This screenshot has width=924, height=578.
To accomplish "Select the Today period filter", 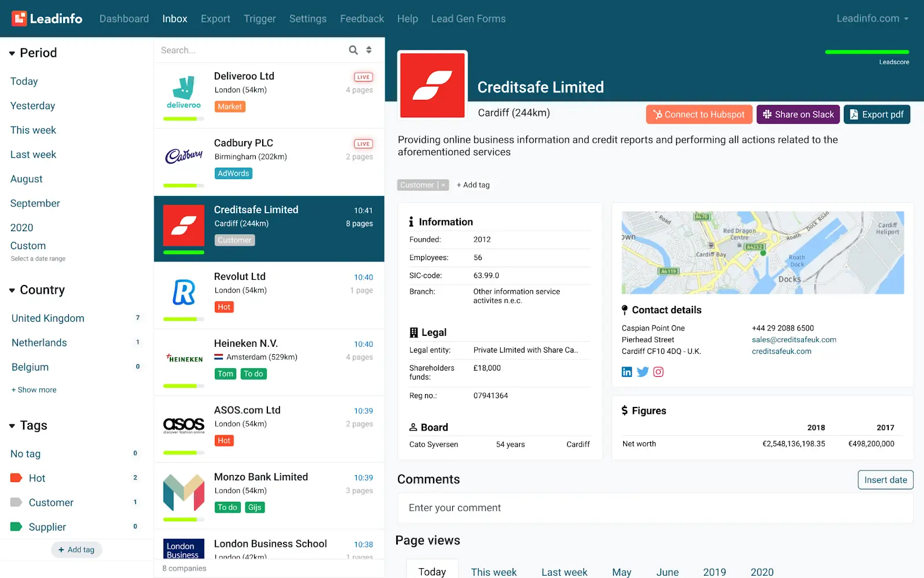I will point(24,81).
